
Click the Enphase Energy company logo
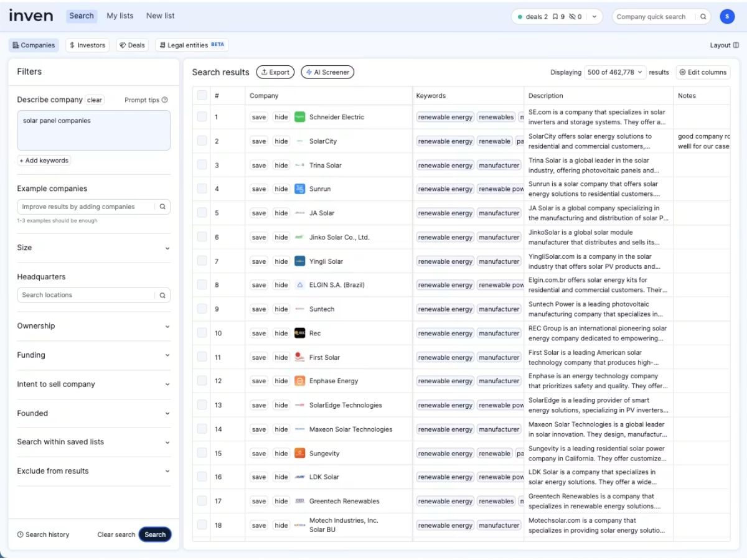click(x=299, y=381)
